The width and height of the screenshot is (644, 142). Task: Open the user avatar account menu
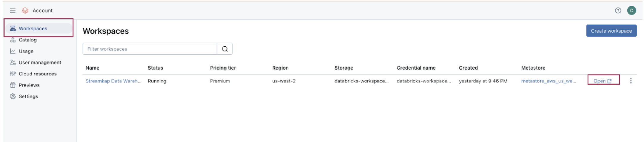pos(632,10)
